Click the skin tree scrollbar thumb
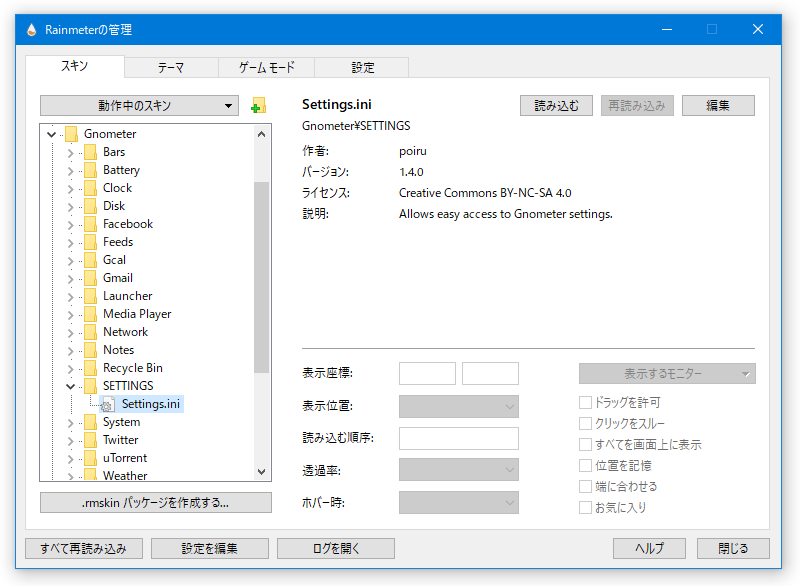The image size is (800, 586). (x=261, y=277)
